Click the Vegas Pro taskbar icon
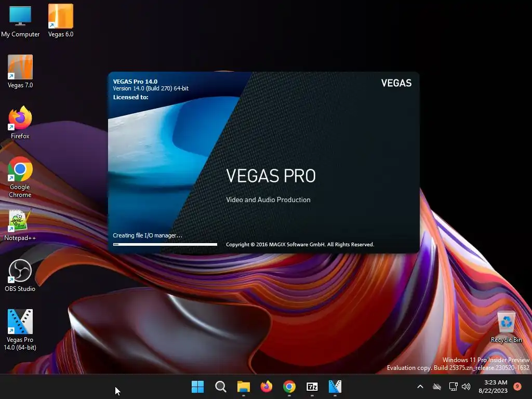The image size is (532, 399). tap(335, 387)
